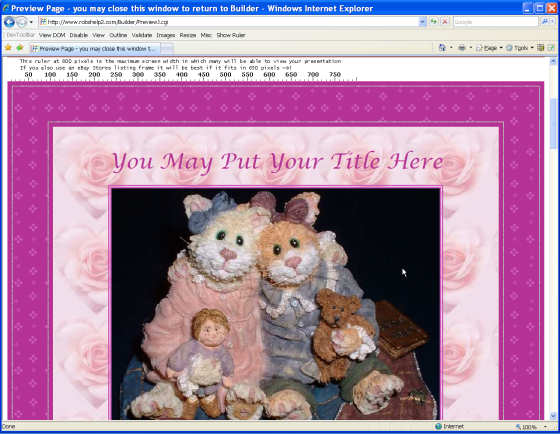Open Favorites Center star icon
The height and width of the screenshot is (434, 560).
[x=8, y=48]
